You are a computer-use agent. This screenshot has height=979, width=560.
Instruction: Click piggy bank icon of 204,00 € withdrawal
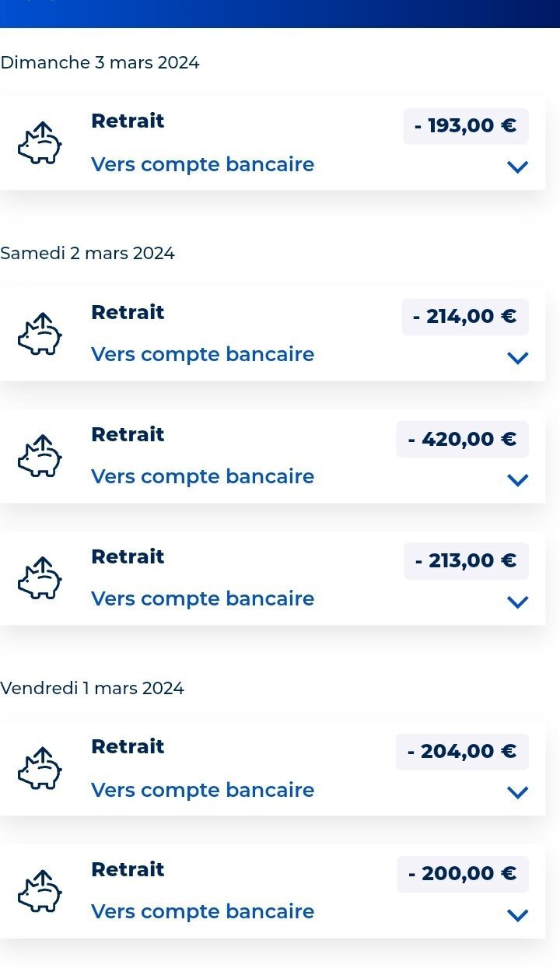pyautogui.click(x=40, y=769)
